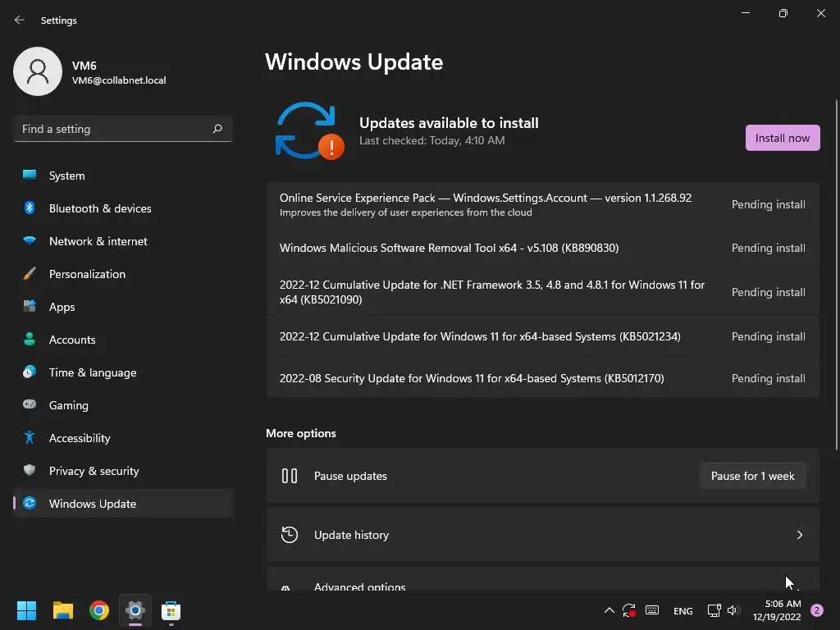840x630 pixels.
Task: Go to Accounts settings
Action: (x=123, y=340)
